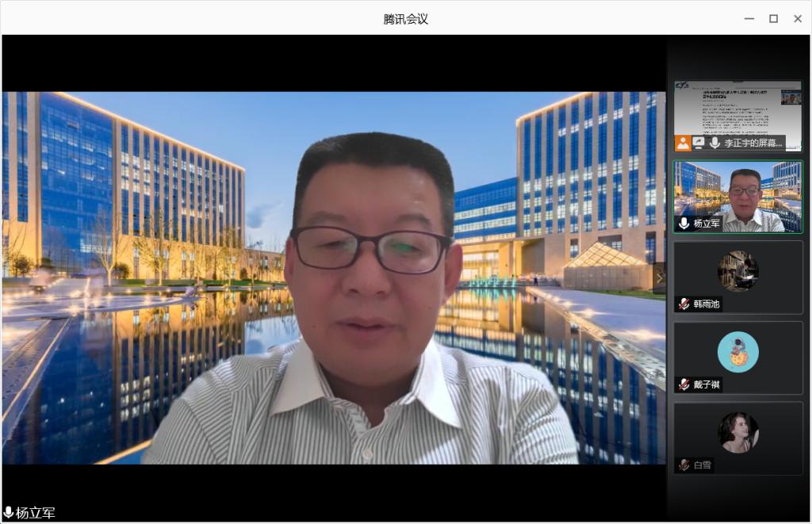
Task: Maximize the 腾讯会议 window
Action: tap(773, 19)
